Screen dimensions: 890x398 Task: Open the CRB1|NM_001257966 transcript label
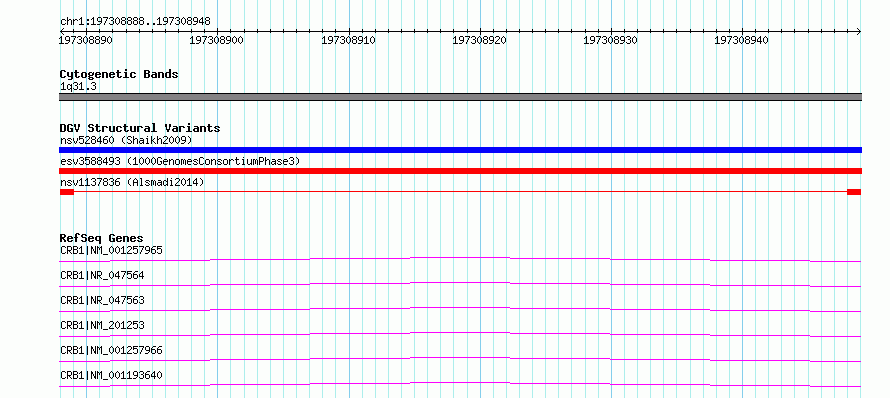click(112, 350)
